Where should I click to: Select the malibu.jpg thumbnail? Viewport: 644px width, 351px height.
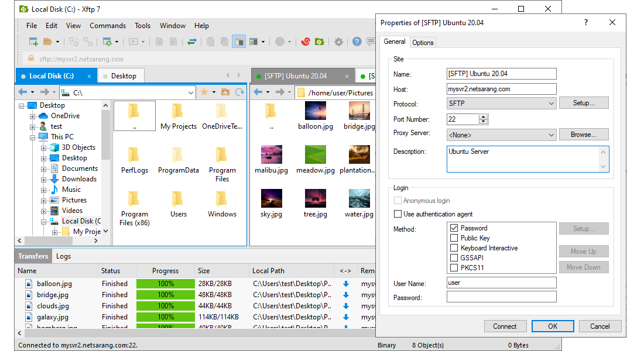click(272, 154)
